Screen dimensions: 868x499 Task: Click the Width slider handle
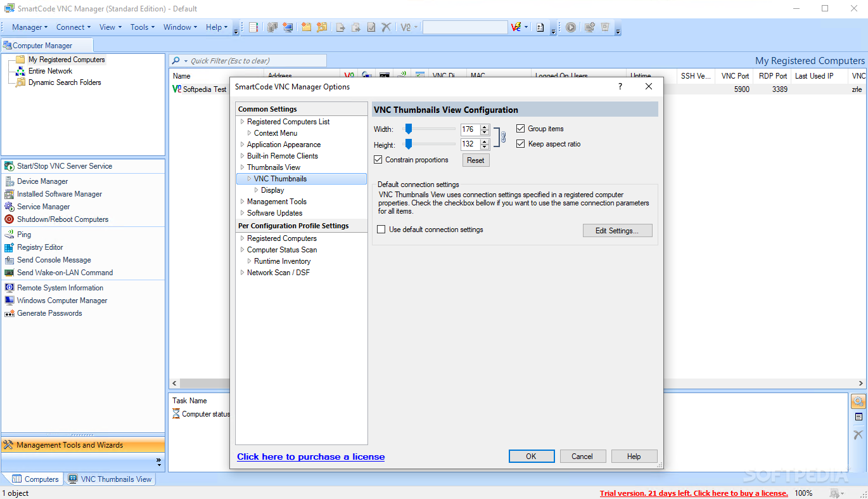(x=409, y=129)
